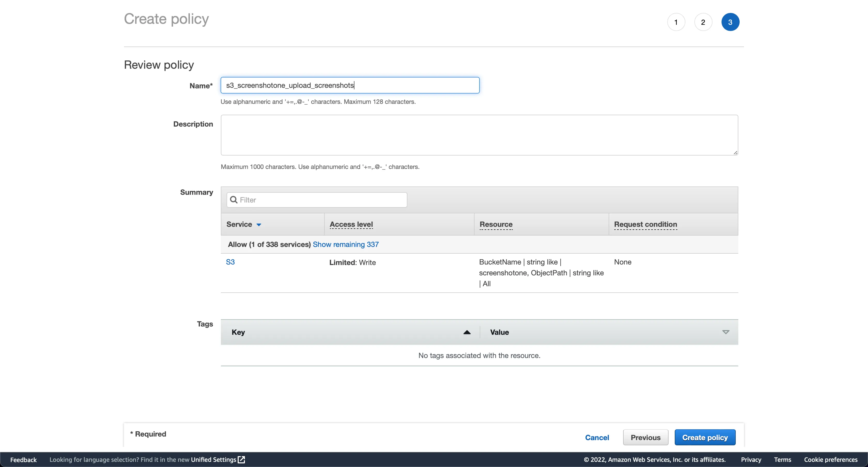Click the Request condition column header

pos(645,224)
